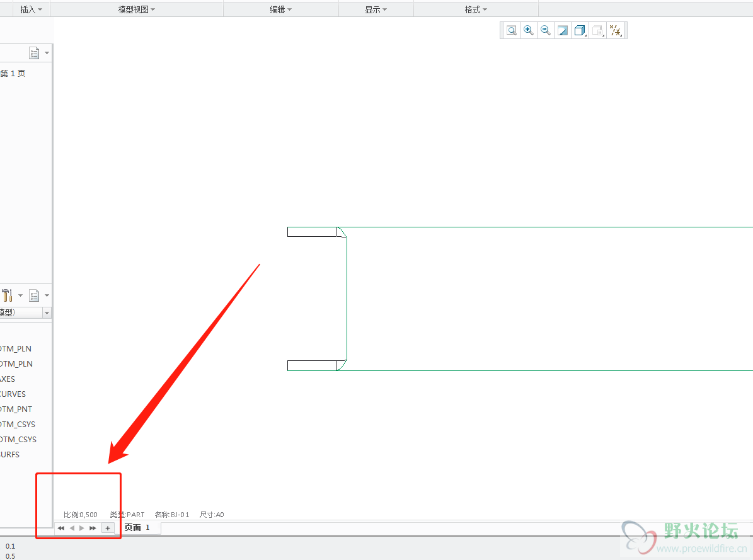Click the Repaint screen icon

562,31
